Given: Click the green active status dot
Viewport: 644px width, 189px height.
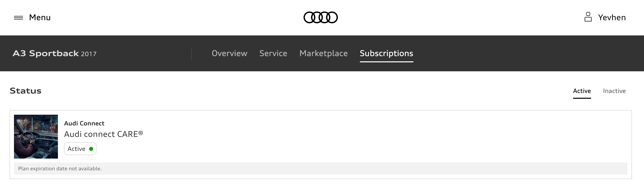Looking at the screenshot, I should pyautogui.click(x=91, y=149).
